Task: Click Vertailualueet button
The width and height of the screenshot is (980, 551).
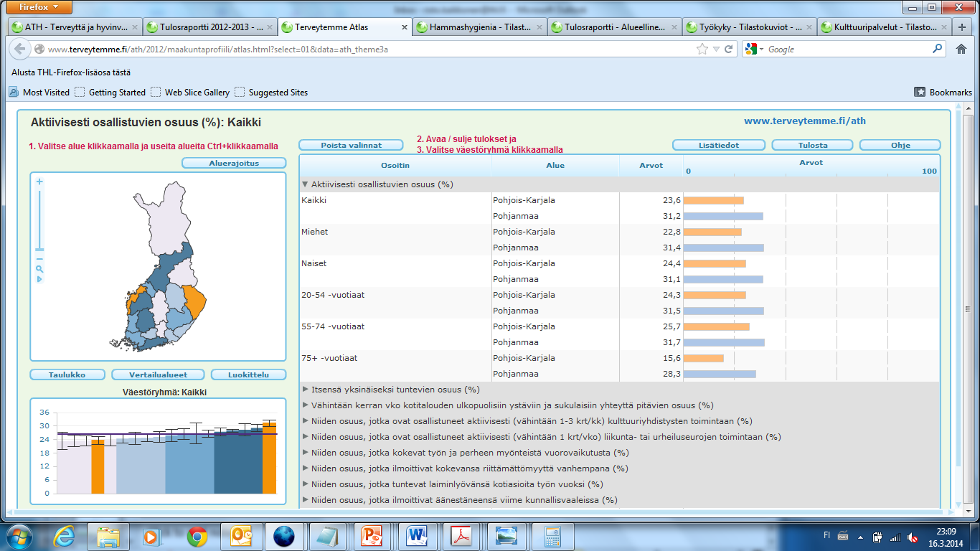Action: click(x=158, y=375)
